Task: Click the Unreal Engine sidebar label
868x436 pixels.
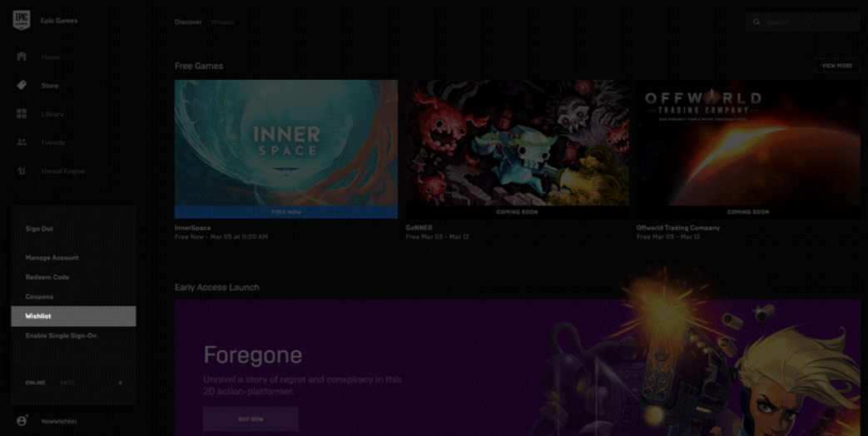Action: (63, 171)
